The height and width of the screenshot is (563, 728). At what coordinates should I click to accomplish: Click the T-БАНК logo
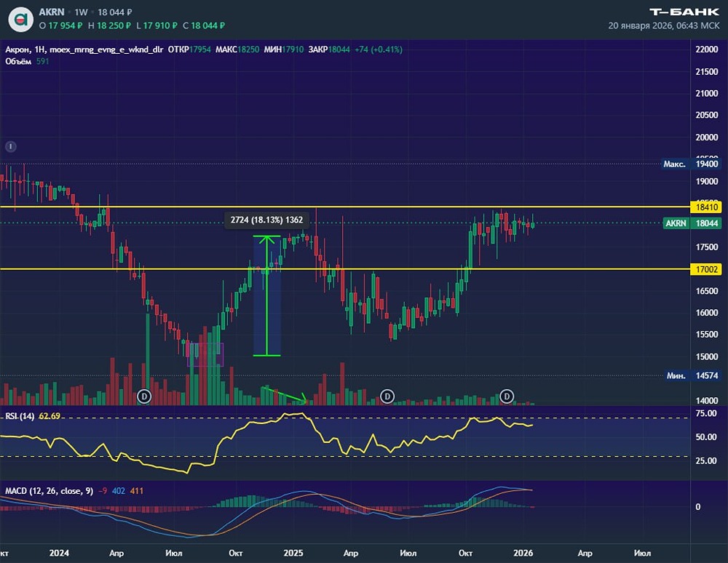(x=684, y=12)
